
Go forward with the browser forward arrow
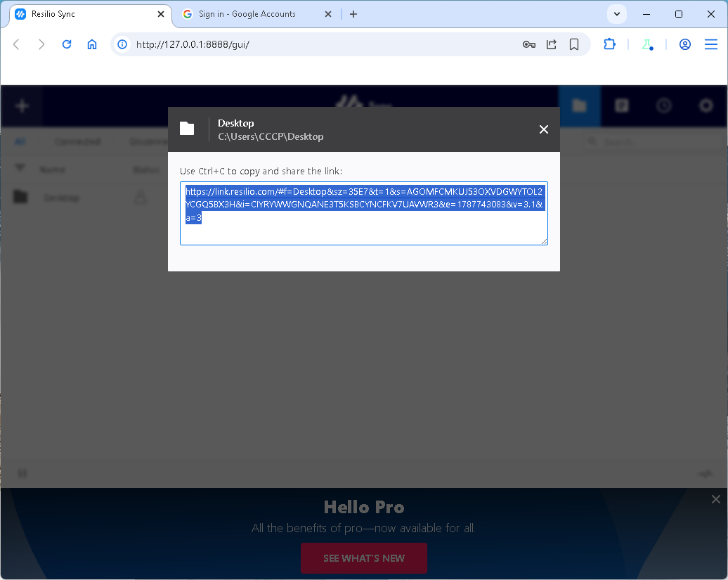coord(41,44)
